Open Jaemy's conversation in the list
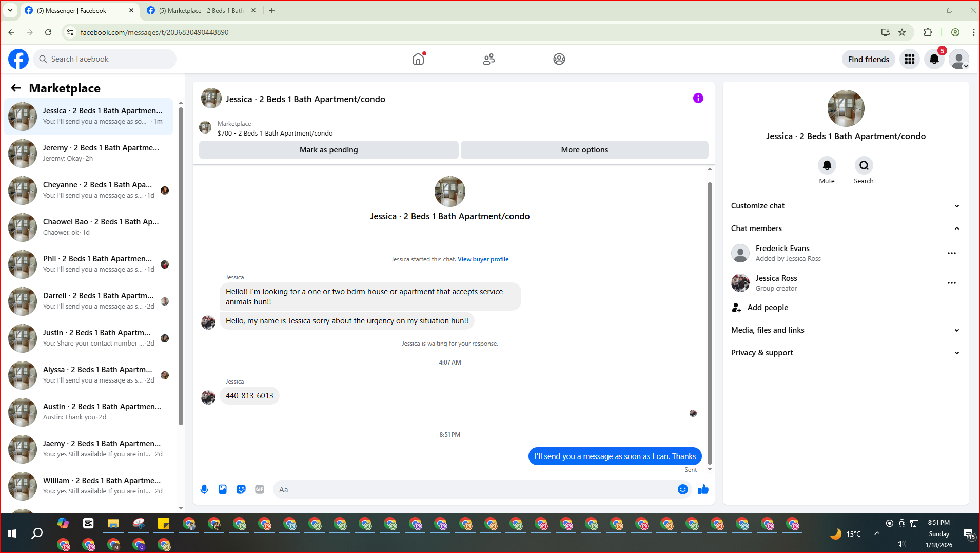Image resolution: width=980 pixels, height=553 pixels. (89, 449)
